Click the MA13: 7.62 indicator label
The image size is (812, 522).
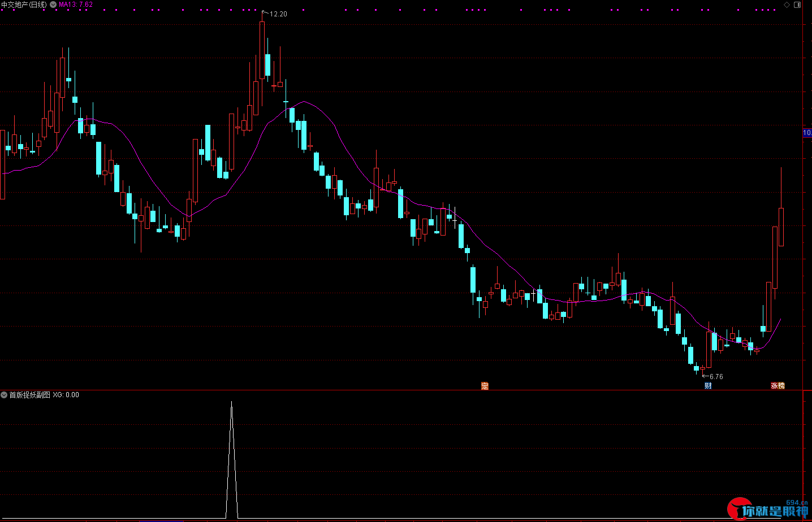[76, 5]
